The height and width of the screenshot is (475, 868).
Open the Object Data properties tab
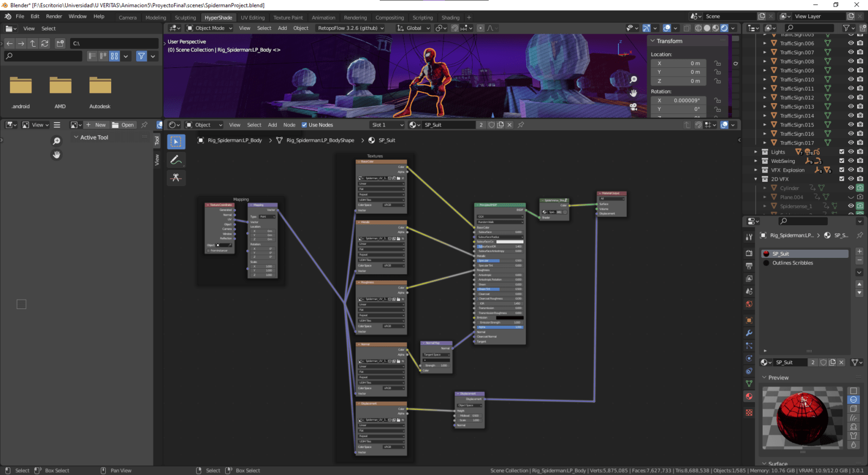pos(749,383)
